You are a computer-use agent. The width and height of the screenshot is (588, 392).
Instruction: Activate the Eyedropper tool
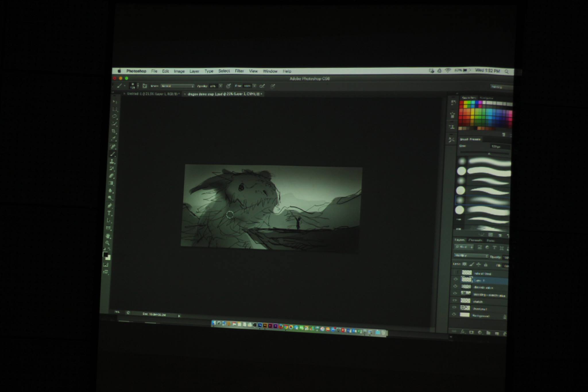point(114,139)
